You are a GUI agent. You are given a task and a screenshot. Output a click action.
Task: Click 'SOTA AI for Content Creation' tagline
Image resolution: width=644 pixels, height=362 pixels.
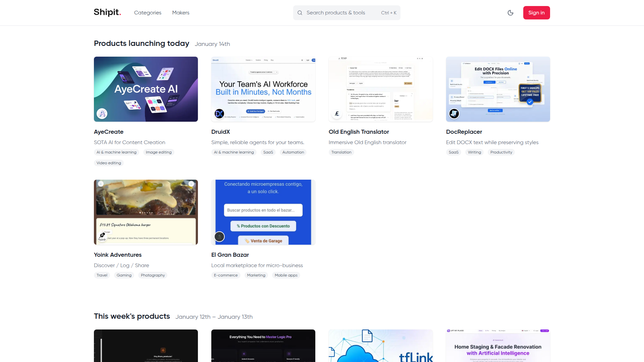click(x=129, y=142)
